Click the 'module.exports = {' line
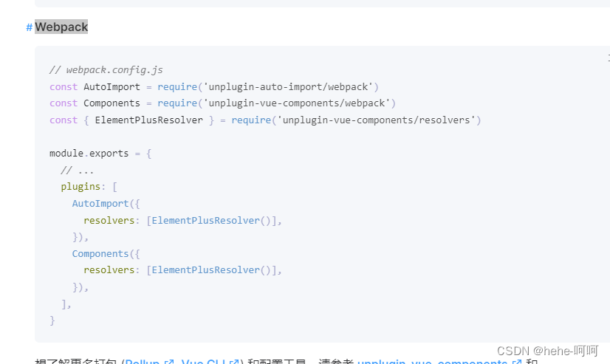 point(100,154)
